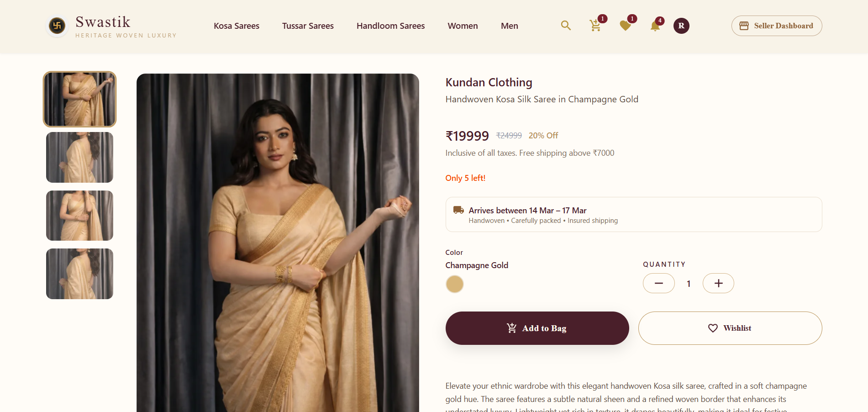
Task: Add the saree to Wishlist
Action: pos(730,328)
